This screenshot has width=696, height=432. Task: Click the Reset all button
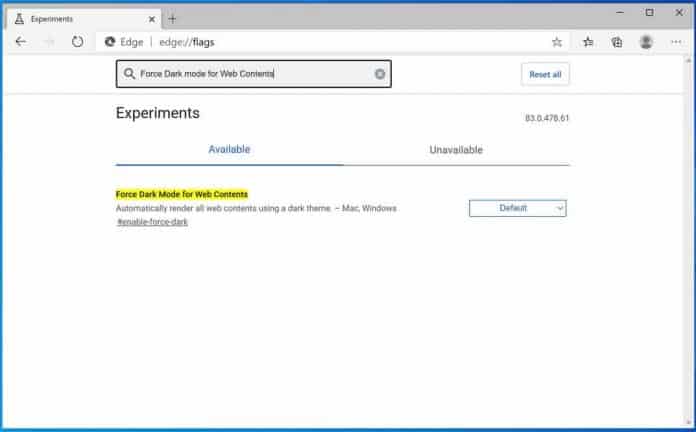click(x=545, y=74)
